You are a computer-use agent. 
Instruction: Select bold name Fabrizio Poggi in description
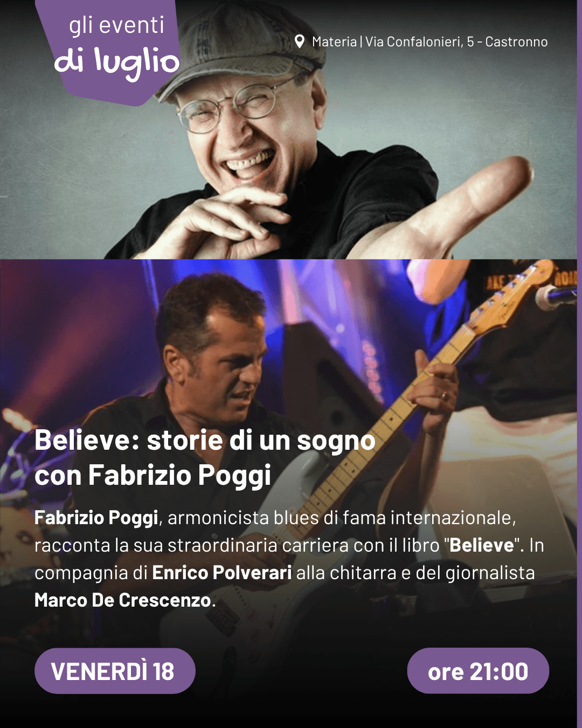tap(96, 518)
